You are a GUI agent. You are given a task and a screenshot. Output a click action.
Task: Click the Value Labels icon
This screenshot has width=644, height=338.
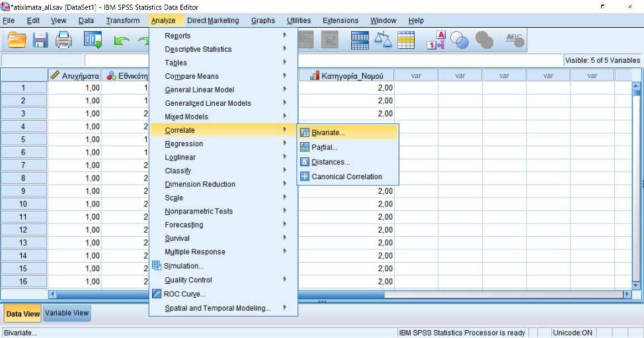click(436, 40)
